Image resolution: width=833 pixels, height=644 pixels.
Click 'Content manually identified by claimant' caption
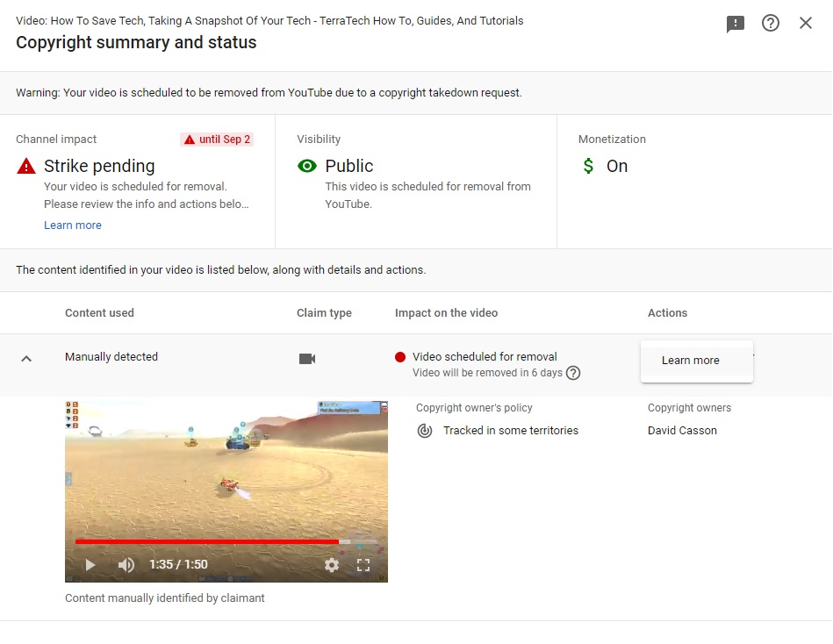(x=165, y=597)
